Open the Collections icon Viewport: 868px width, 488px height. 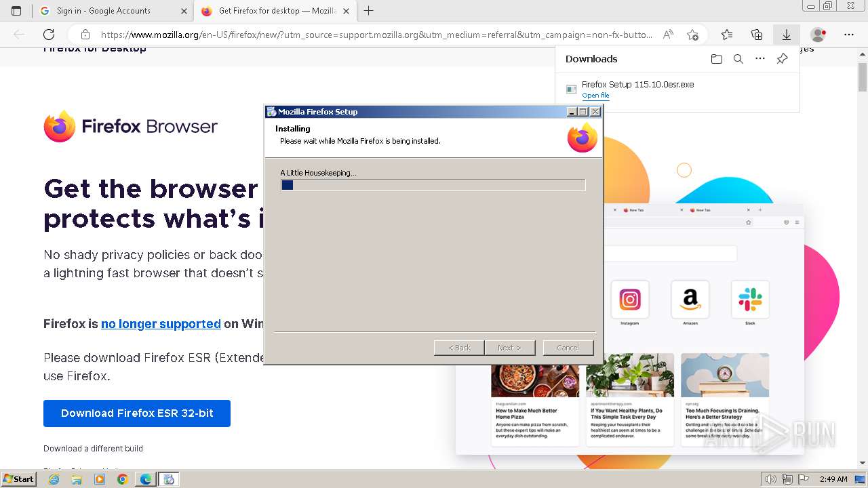pos(757,35)
